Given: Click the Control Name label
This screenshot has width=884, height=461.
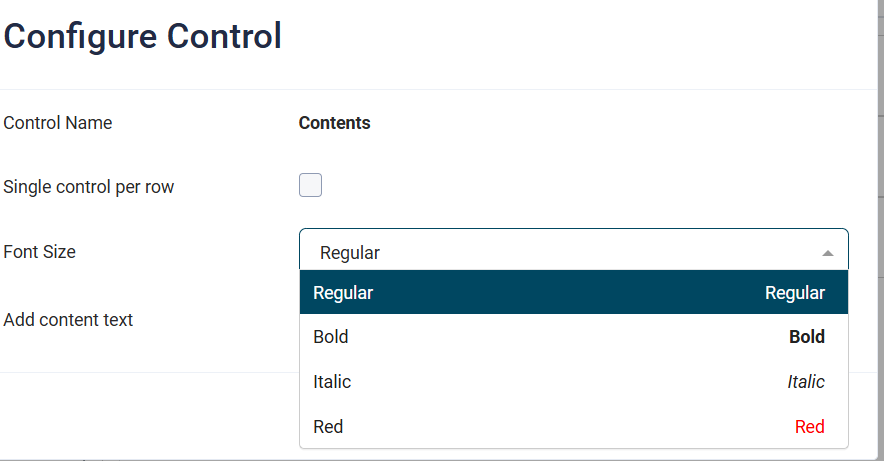Looking at the screenshot, I should pyautogui.click(x=58, y=123).
